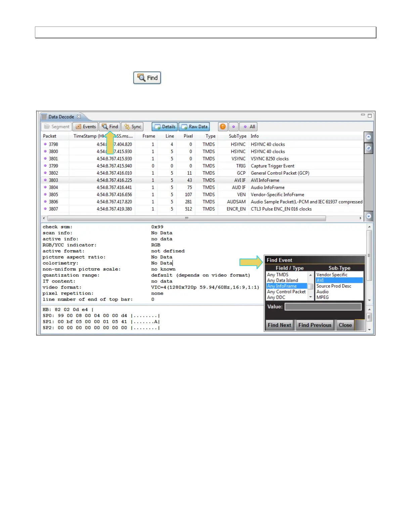Select AVI sub-type
411x532 pixels.
[x=339, y=280]
